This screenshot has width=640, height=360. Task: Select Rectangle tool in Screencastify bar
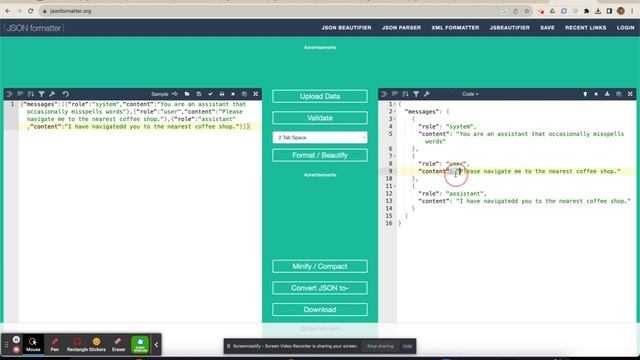(76, 344)
